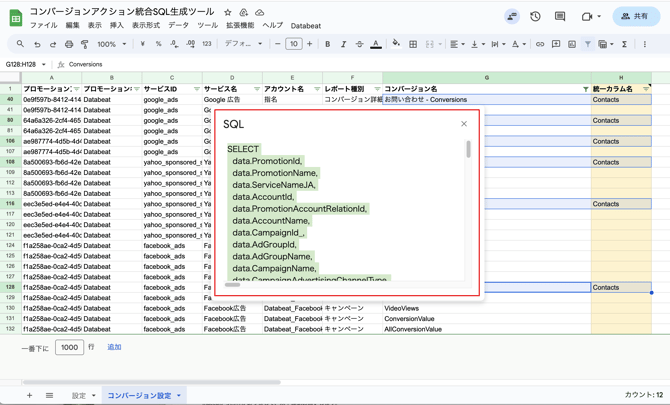This screenshot has height=405, width=670.
Task: Click the 共有 share button
Action: [x=635, y=16]
